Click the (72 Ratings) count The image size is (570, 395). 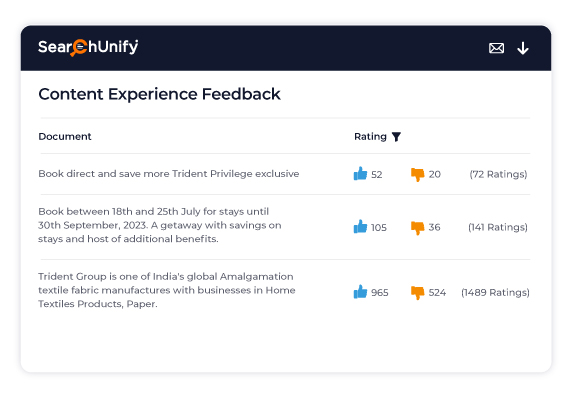(x=498, y=174)
